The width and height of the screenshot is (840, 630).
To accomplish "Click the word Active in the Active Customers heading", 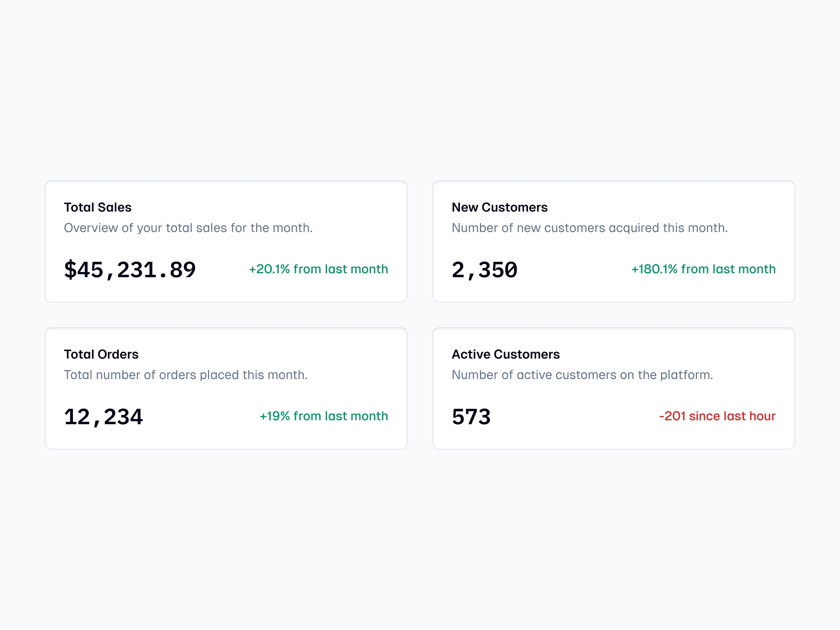I will 471,354.
